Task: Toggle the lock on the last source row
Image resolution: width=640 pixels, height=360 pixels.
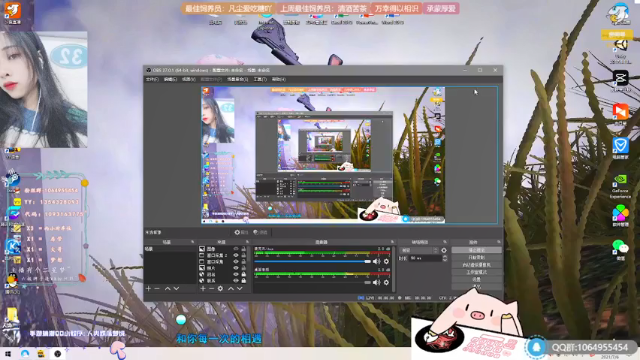Action: point(244,281)
